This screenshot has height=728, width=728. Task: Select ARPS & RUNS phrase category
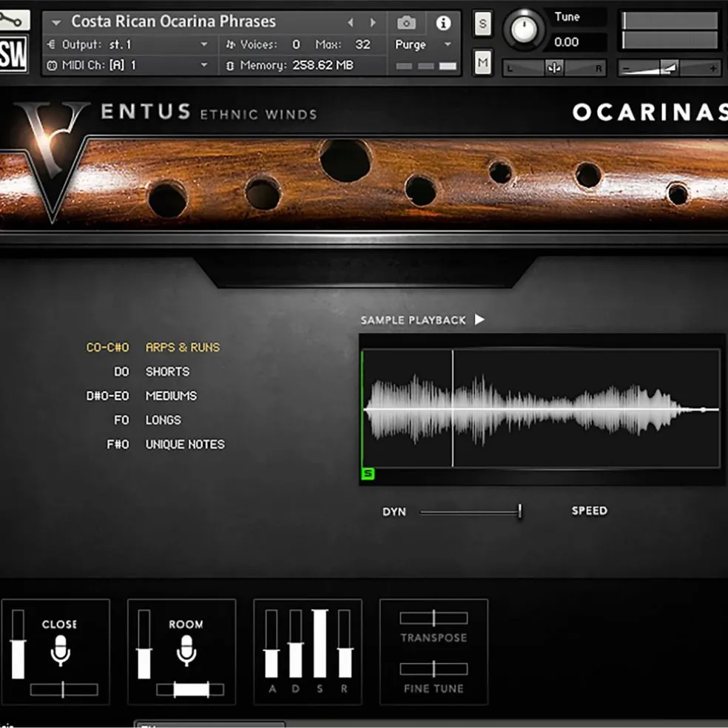[183, 347]
